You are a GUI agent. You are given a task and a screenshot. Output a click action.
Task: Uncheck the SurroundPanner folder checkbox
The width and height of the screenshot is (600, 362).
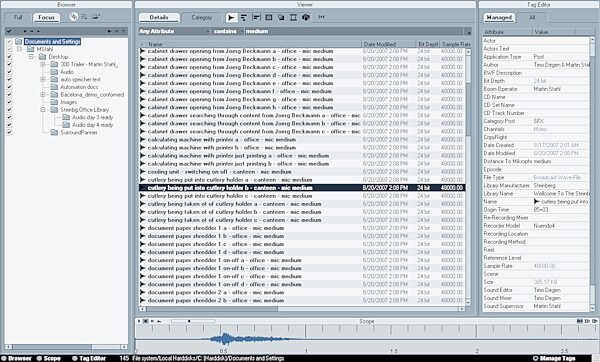pyautogui.click(x=9, y=132)
